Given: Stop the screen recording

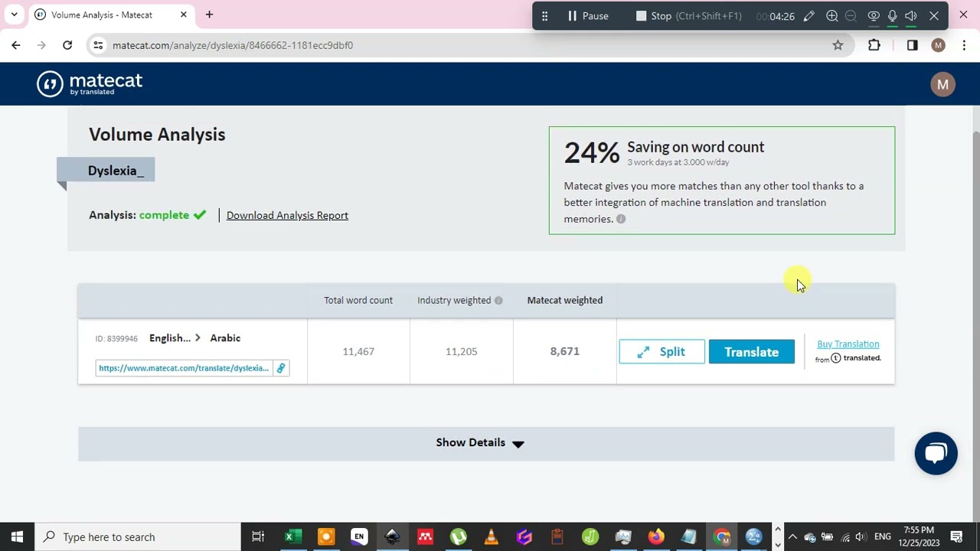Looking at the screenshot, I should 688,16.
